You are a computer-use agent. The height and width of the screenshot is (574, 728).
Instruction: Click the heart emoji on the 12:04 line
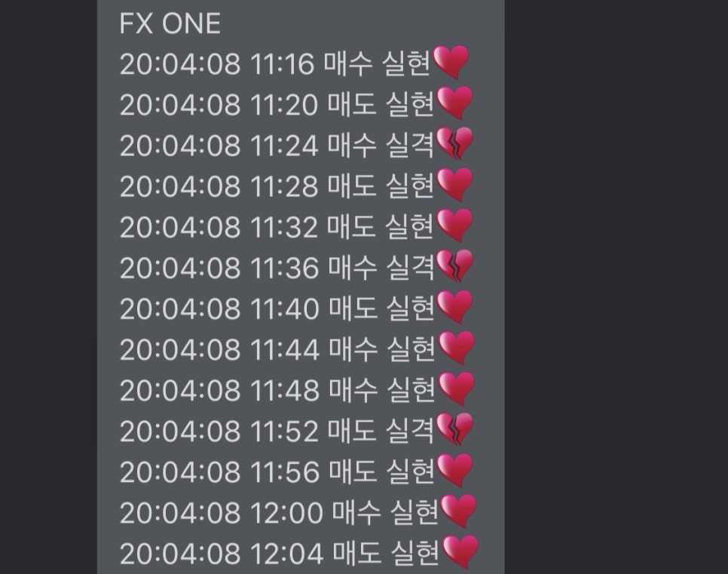pos(460,552)
